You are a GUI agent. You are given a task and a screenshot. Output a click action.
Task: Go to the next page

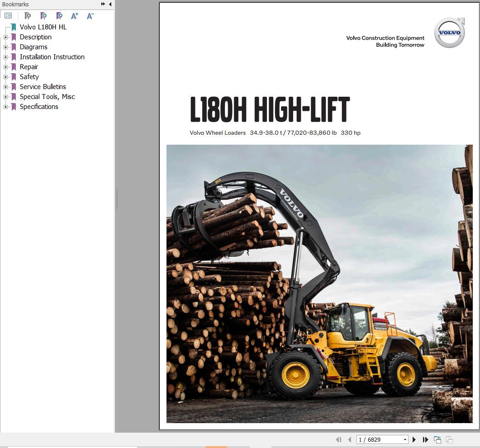tap(414, 439)
